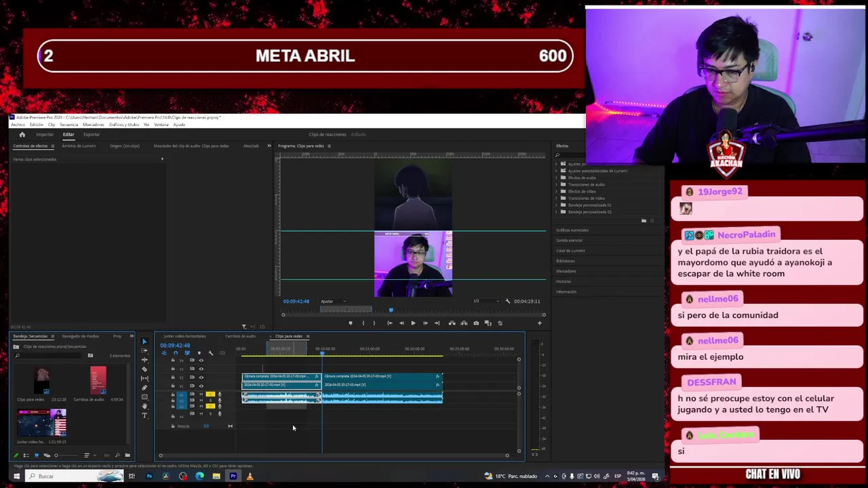868x488 pixels.
Task: Open the Gráficos esenciales panel
Action: (572, 230)
